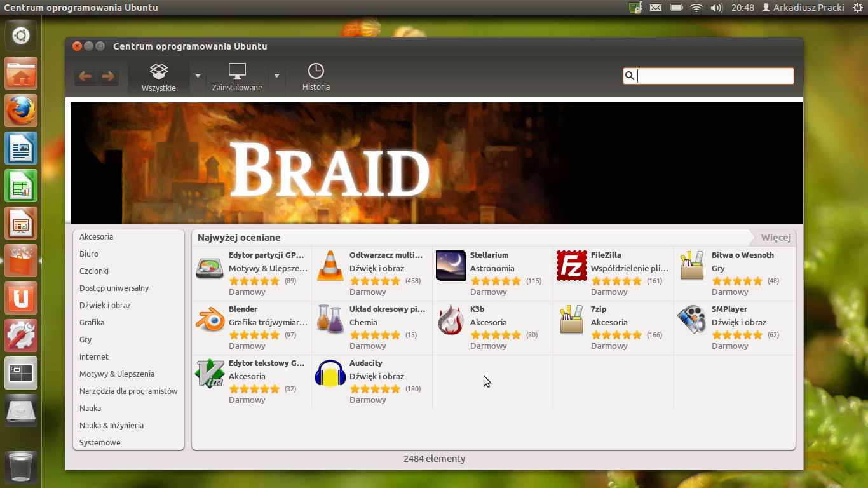This screenshot has width=868, height=488.
Task: Launch LibreOffice Calc from launcher
Action: [21, 186]
